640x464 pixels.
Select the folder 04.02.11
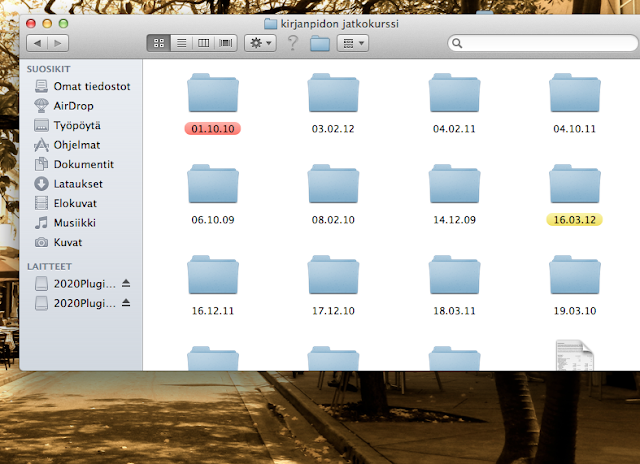tap(454, 104)
